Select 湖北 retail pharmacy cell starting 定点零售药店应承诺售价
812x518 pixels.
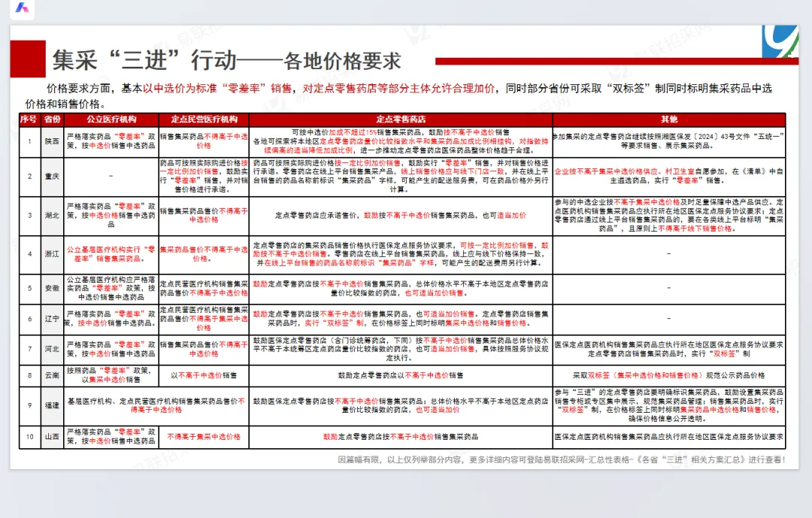tap(401, 216)
